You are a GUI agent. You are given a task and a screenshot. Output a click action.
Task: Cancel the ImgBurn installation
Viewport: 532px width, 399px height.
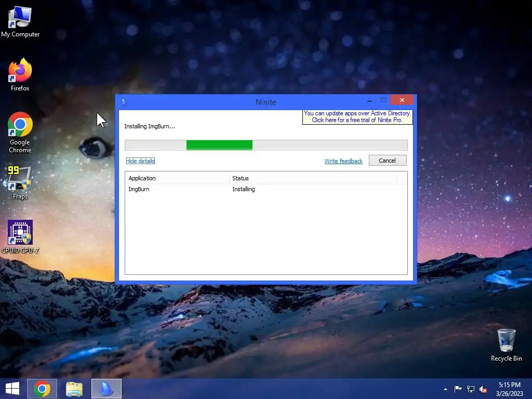point(388,161)
